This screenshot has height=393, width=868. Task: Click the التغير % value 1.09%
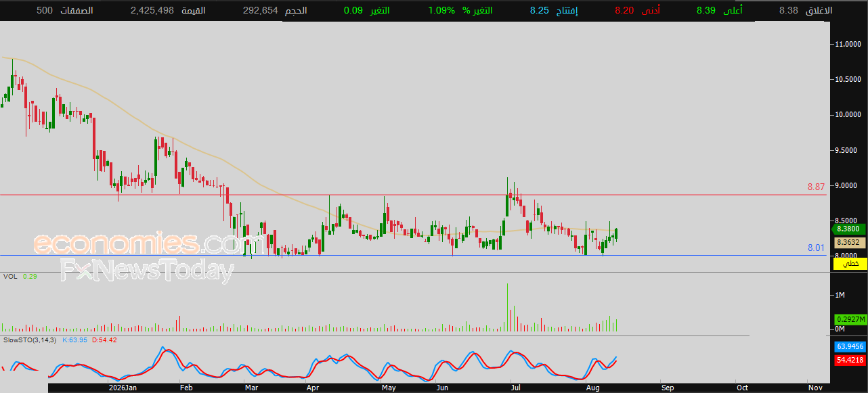[x=441, y=11]
